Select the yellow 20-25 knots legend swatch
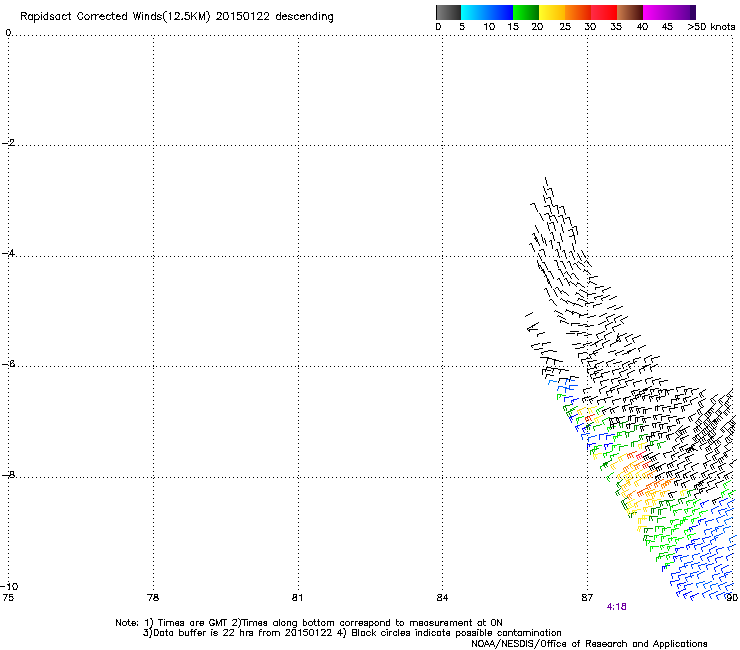The image size is (740, 650). coord(552,12)
